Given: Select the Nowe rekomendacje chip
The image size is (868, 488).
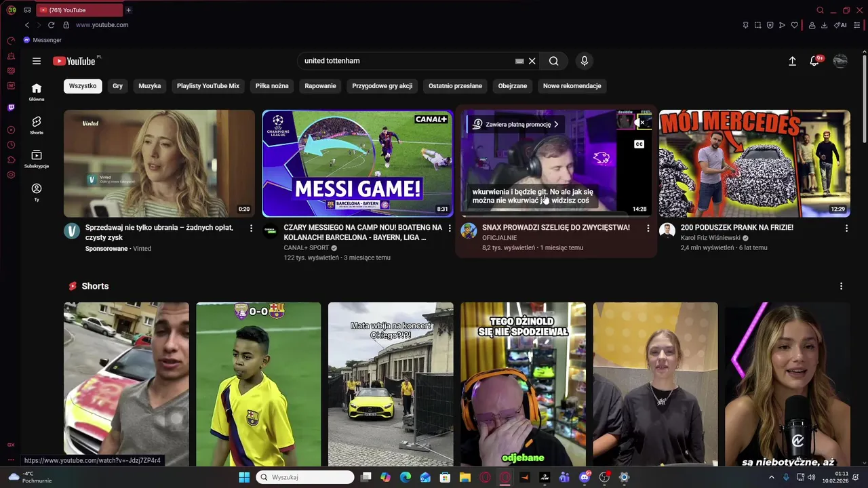Looking at the screenshot, I should coord(572,86).
